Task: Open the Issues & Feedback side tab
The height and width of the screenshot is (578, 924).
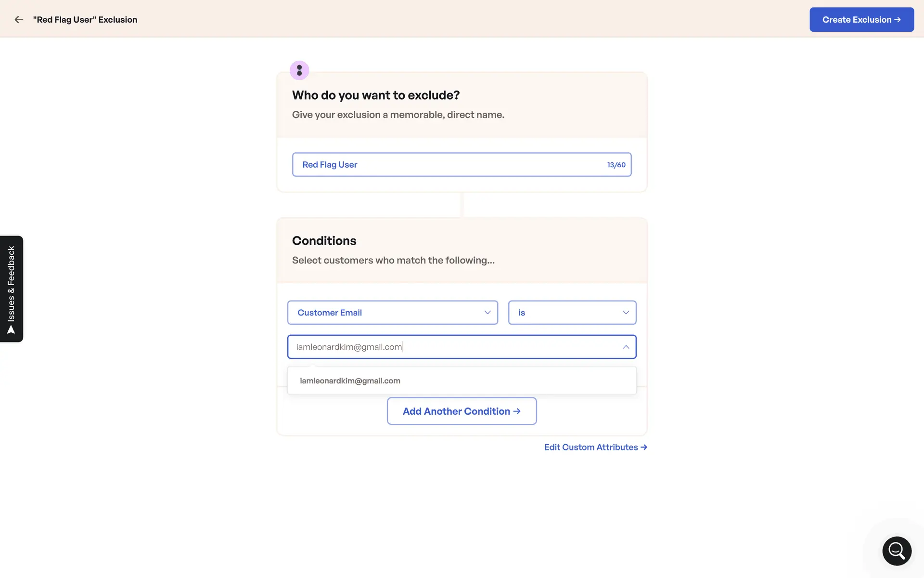Action: 12,284
